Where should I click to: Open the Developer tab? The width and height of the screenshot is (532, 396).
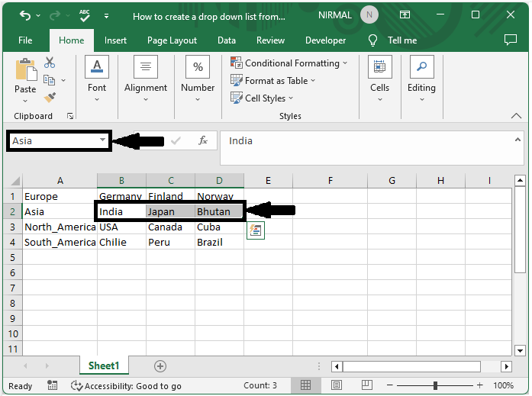pos(325,40)
